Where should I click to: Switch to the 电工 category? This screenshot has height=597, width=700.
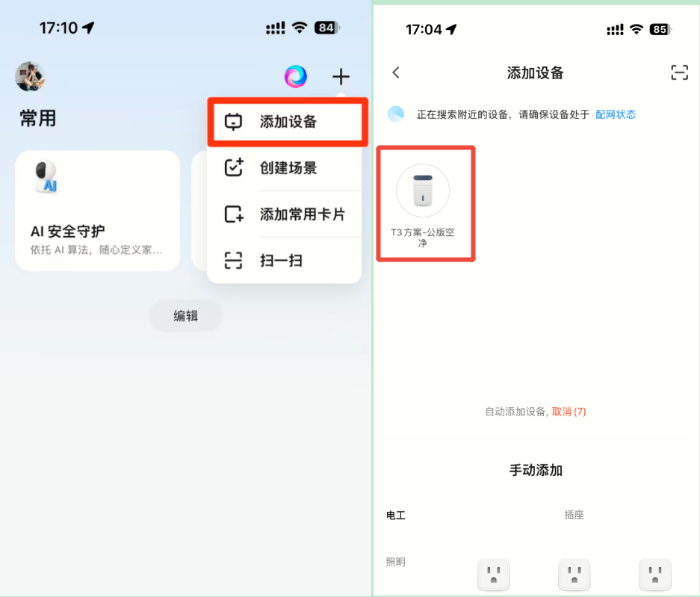click(x=395, y=515)
